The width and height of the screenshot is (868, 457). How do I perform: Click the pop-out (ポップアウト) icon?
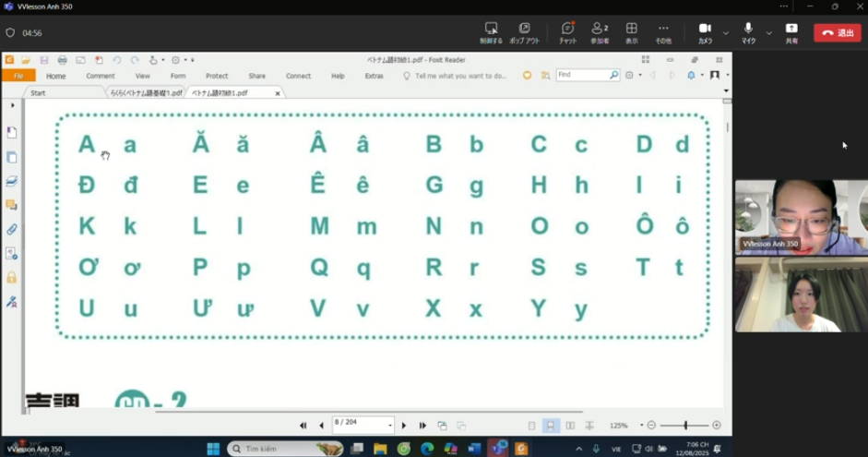(x=524, y=31)
